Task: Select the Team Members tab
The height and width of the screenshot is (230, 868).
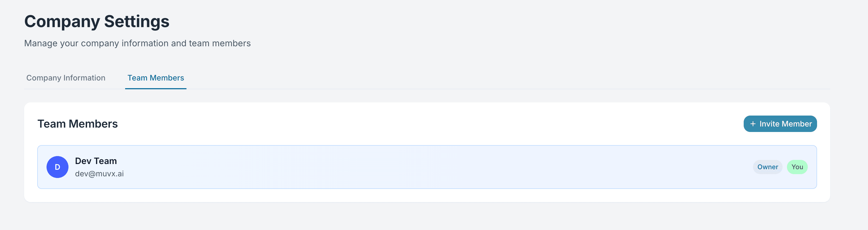Action: pyautogui.click(x=156, y=78)
